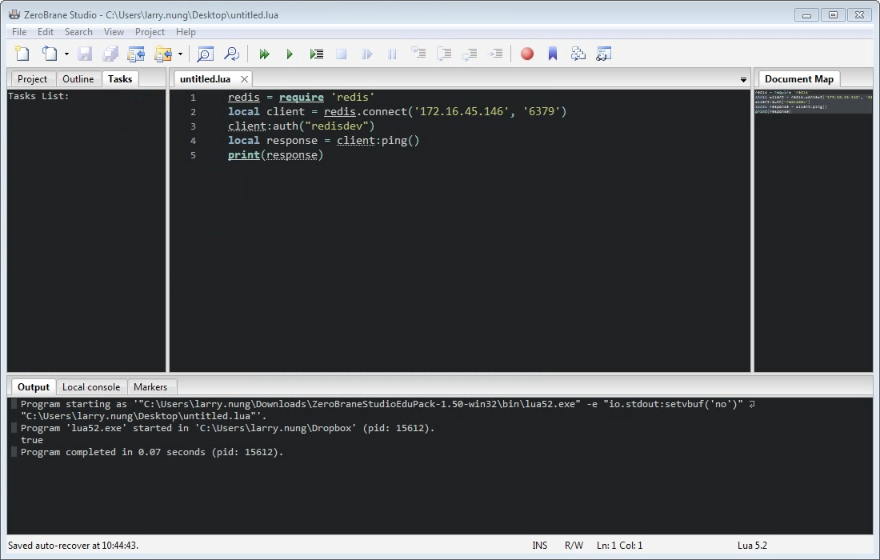This screenshot has height=560, width=880.
Task: Click the Open file toolbar icon
Action: click(x=49, y=54)
